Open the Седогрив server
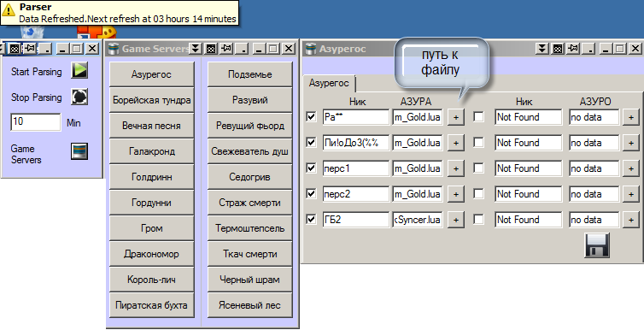 coord(249,177)
